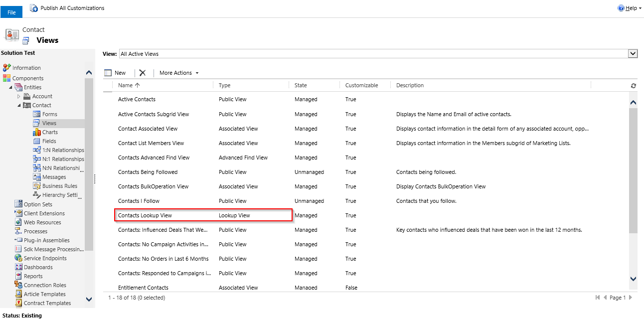Viewport: 644px width, 321px height.
Task: Toggle the select-all rows checkbox
Action: 108,86
